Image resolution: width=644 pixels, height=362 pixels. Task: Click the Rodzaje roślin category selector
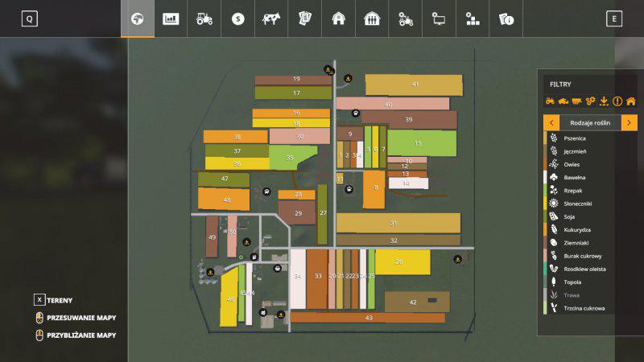click(590, 122)
